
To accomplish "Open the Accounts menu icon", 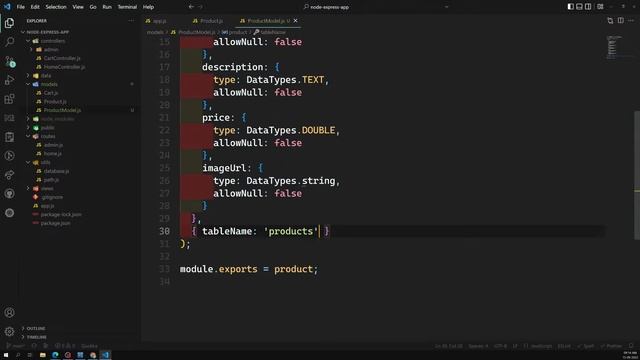I will [x=9, y=313].
